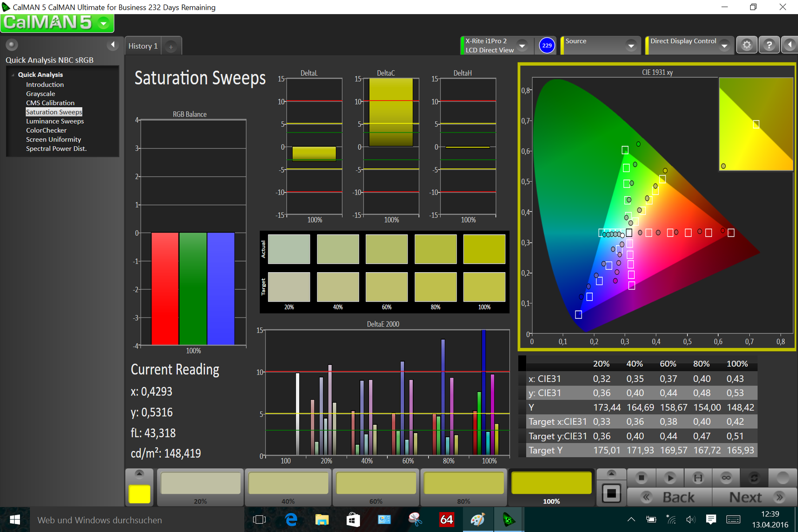Screen dimensions: 798x532
Task: Select the 100% saturation patch button
Action: click(x=552, y=488)
